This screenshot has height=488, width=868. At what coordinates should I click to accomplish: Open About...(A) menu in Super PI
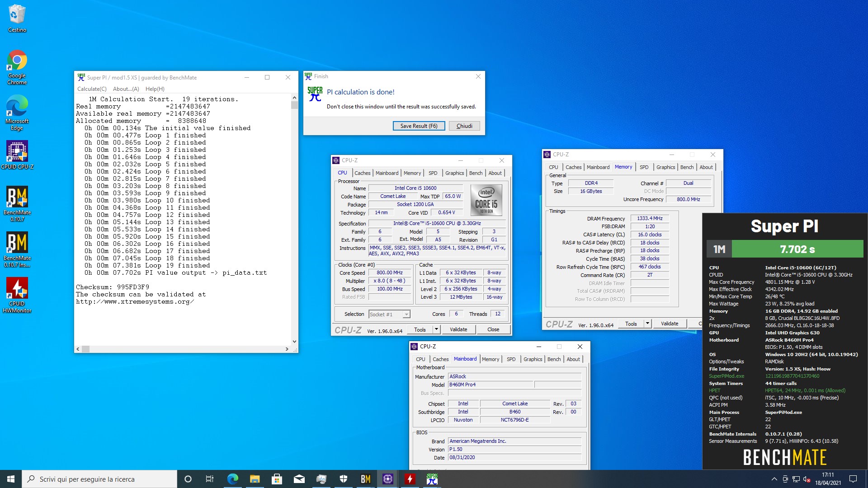point(126,89)
